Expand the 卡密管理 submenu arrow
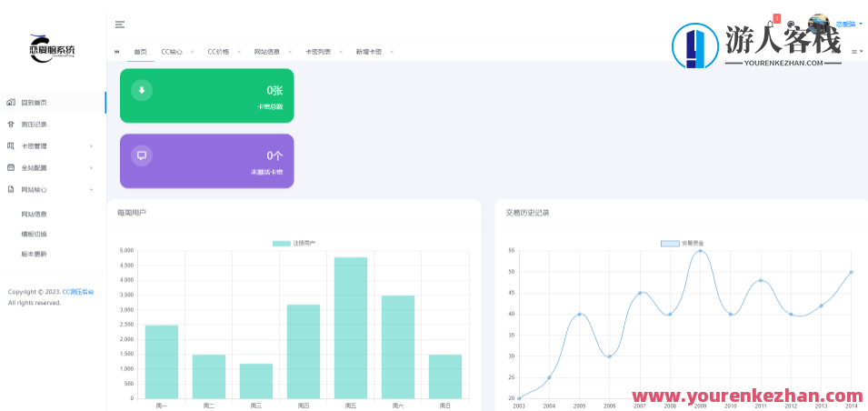This screenshot has width=868, height=411. tap(91, 145)
